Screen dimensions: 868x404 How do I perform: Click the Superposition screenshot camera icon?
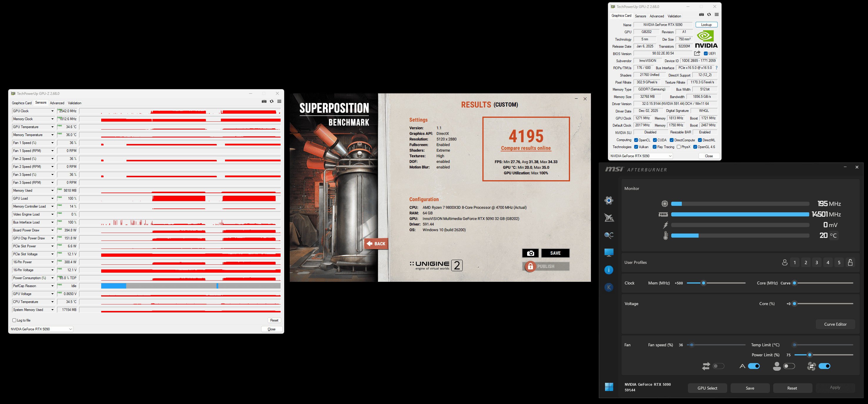[x=530, y=253]
